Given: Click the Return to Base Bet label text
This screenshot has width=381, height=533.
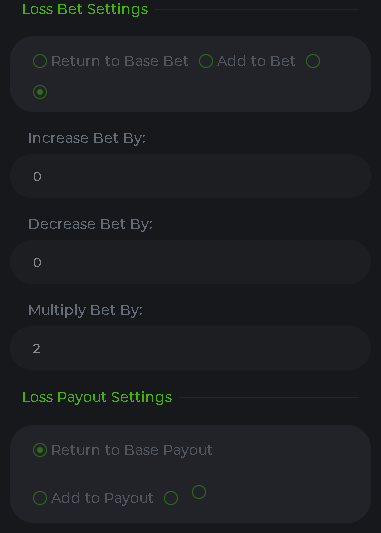Looking at the screenshot, I should pos(120,61).
